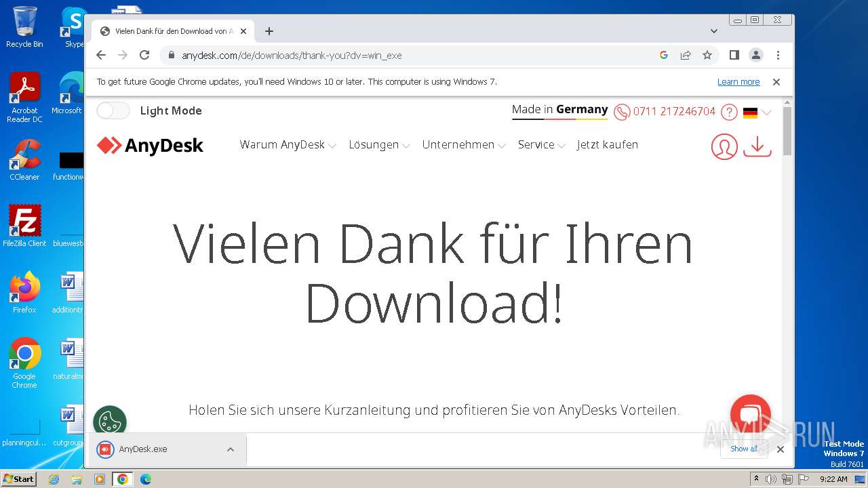Open Internet Explorer from taskbar
Screen dimensions: 868x488
click(x=54, y=479)
